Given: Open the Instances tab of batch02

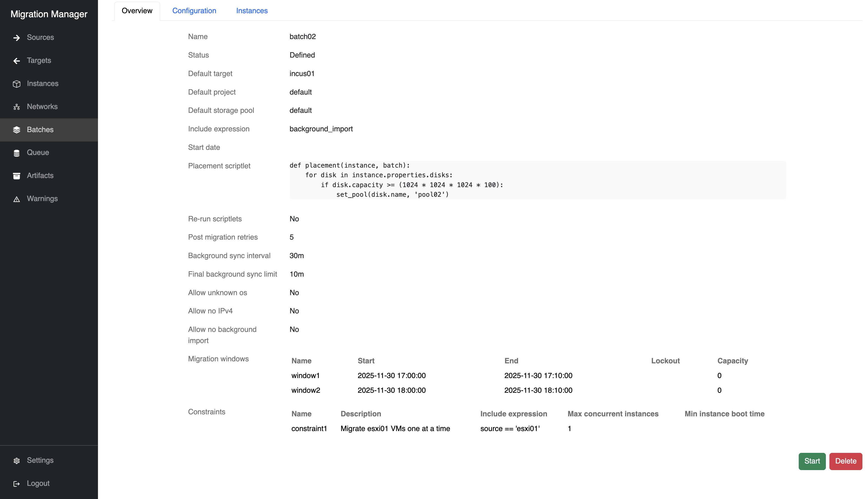Looking at the screenshot, I should click(252, 11).
